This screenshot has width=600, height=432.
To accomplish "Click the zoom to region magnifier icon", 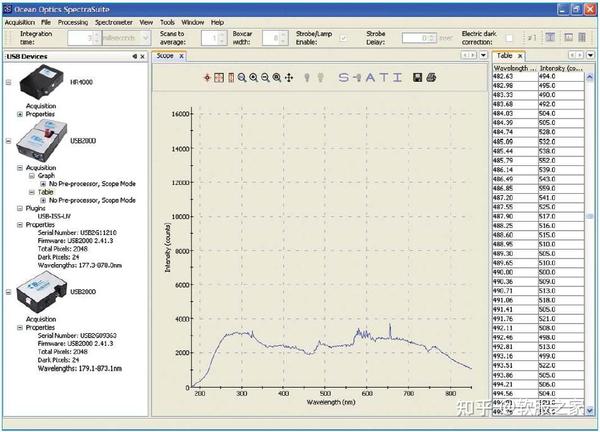I will click(x=277, y=78).
